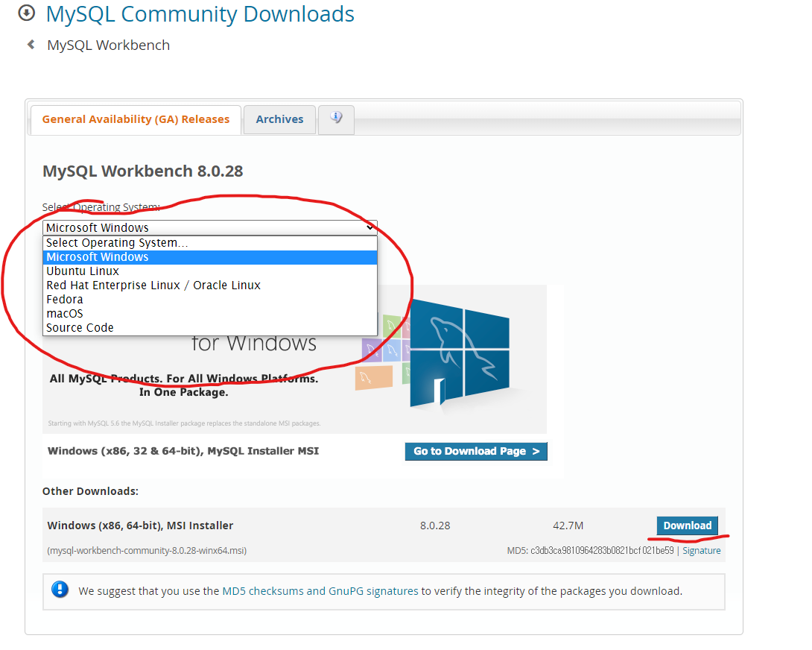Image resolution: width=812 pixels, height=650 pixels.
Task: Open the Signature link next to MD5
Action: [701, 550]
